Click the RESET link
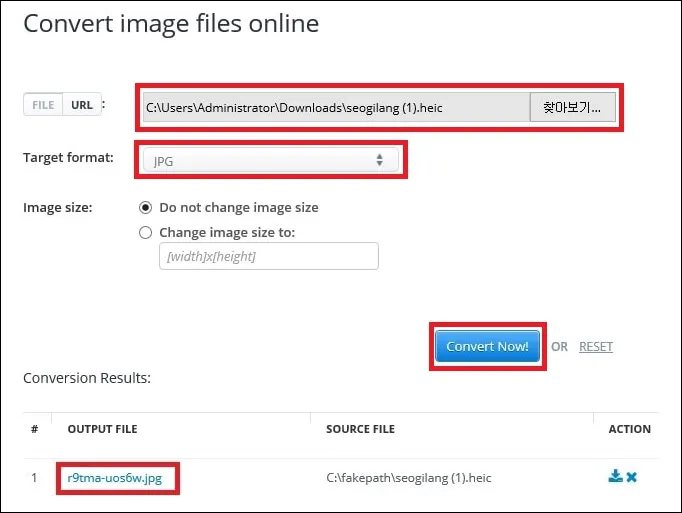The image size is (682, 513). point(596,347)
